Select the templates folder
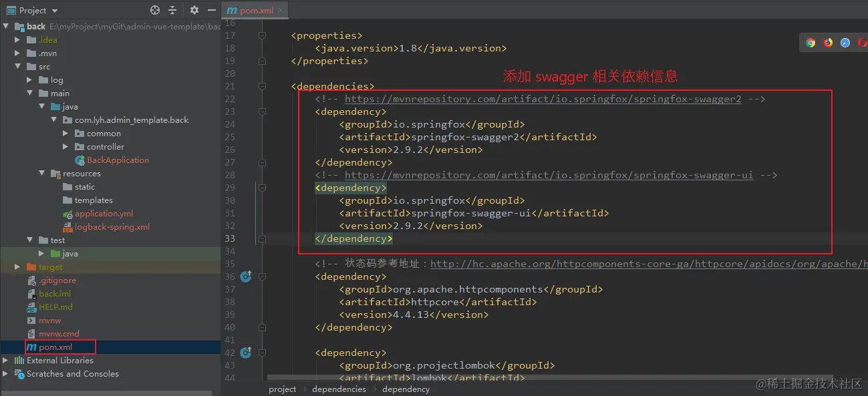The width and height of the screenshot is (868, 396). 88,200
